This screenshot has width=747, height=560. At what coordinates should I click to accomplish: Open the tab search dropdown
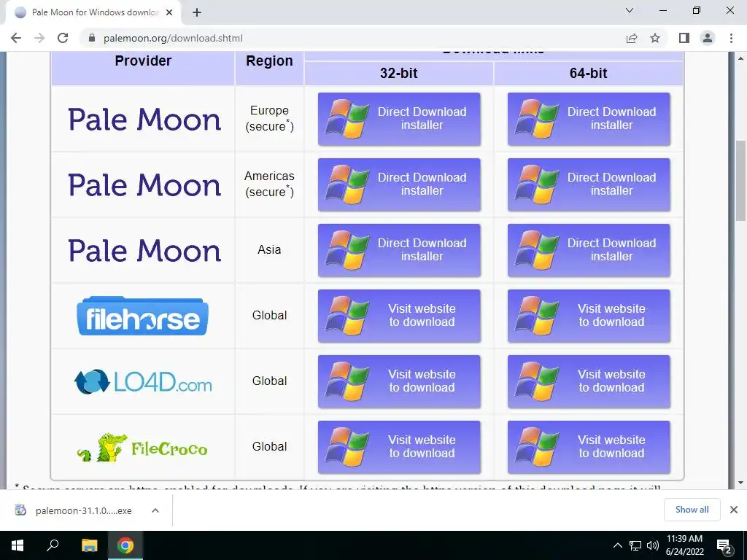pyautogui.click(x=630, y=10)
